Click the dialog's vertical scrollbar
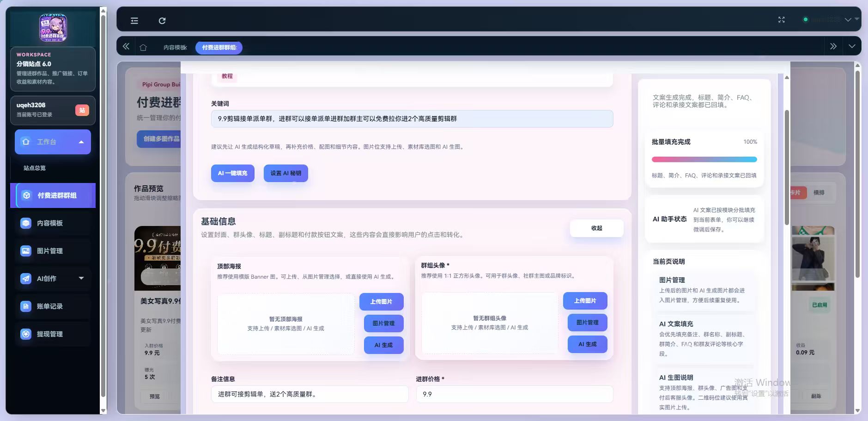 pyautogui.click(x=787, y=168)
